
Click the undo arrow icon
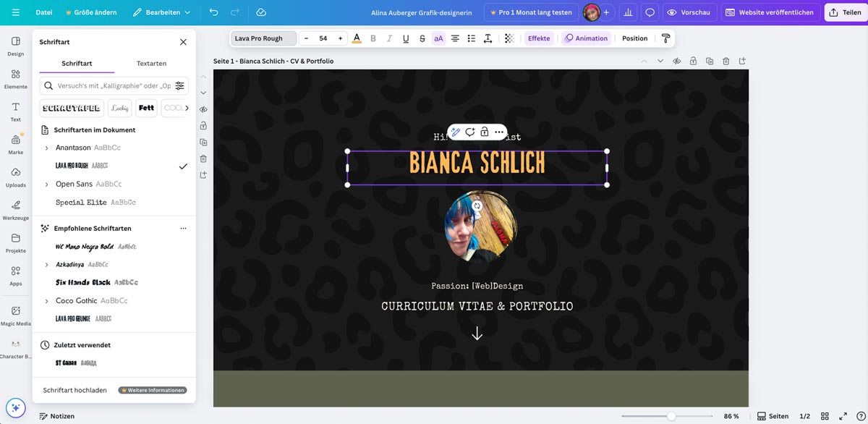point(213,12)
